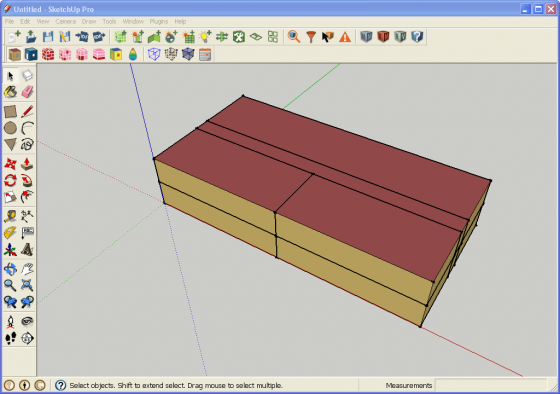The width and height of the screenshot is (560, 394).
Task: Select the arrow Select tool
Action: pos(10,75)
